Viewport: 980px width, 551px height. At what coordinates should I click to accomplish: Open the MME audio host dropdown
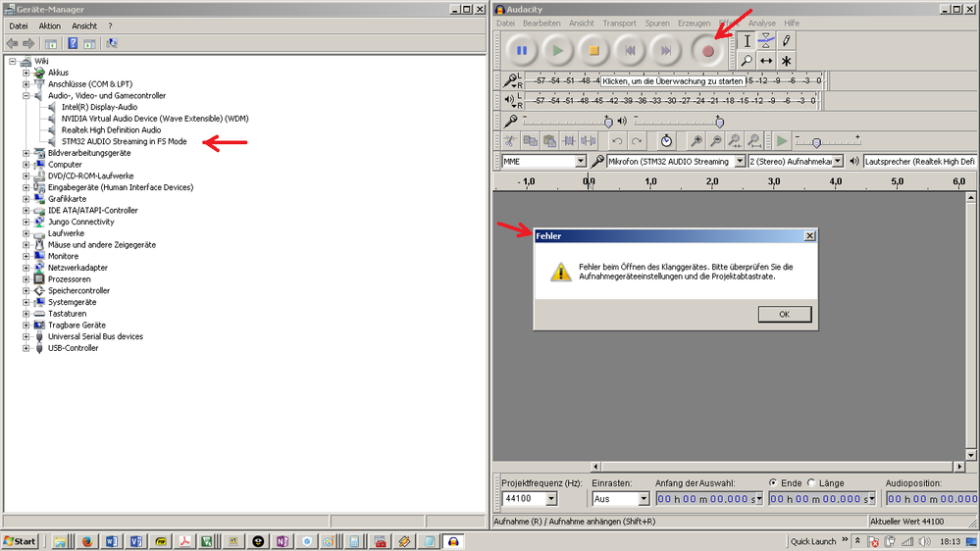(x=580, y=161)
